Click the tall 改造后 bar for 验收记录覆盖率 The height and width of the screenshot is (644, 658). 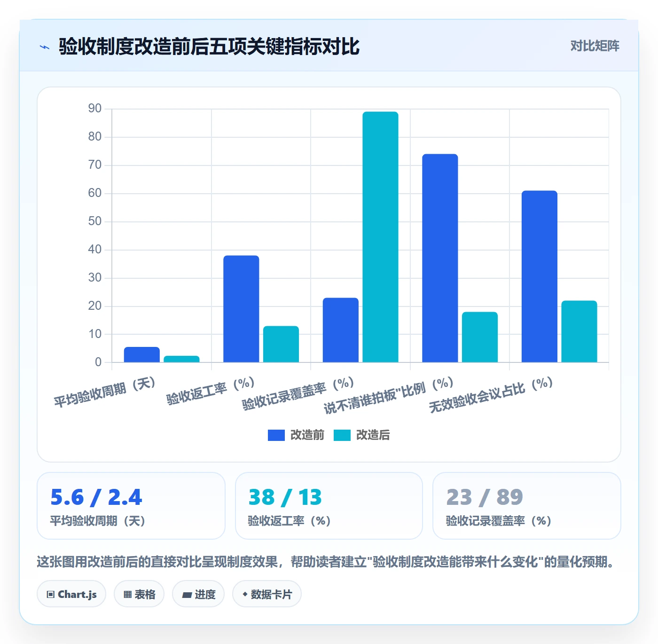(380, 237)
